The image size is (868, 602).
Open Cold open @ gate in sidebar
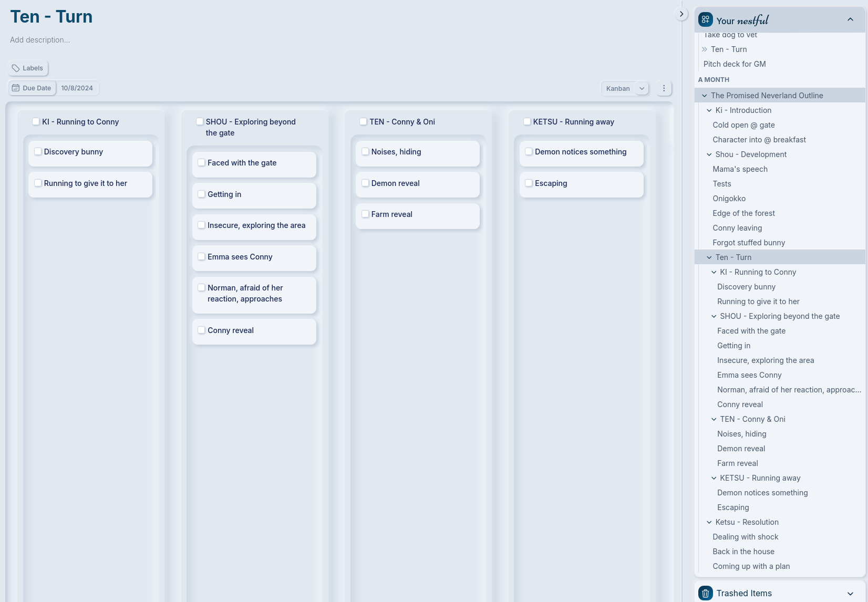pos(743,125)
